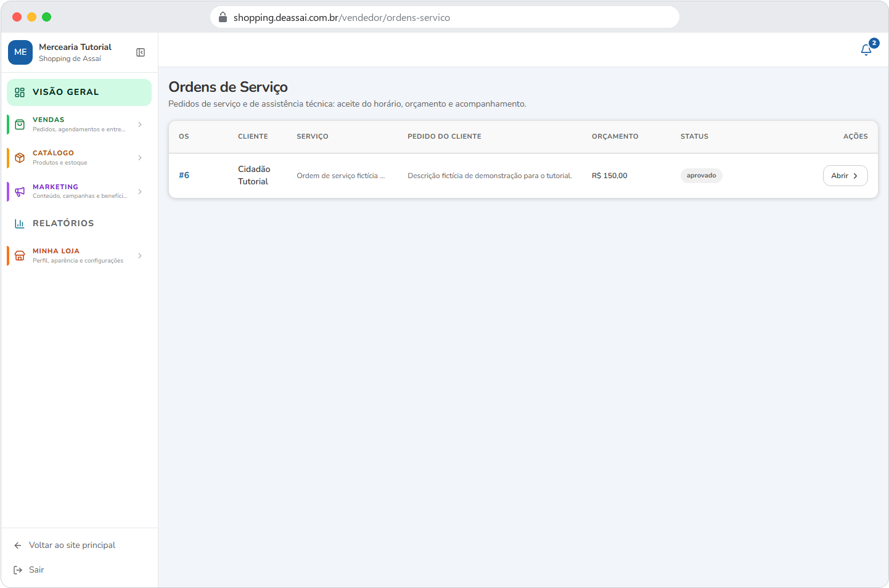Screen dimensions: 889x588
Task: Open service order with Abrir button
Action: click(845, 176)
